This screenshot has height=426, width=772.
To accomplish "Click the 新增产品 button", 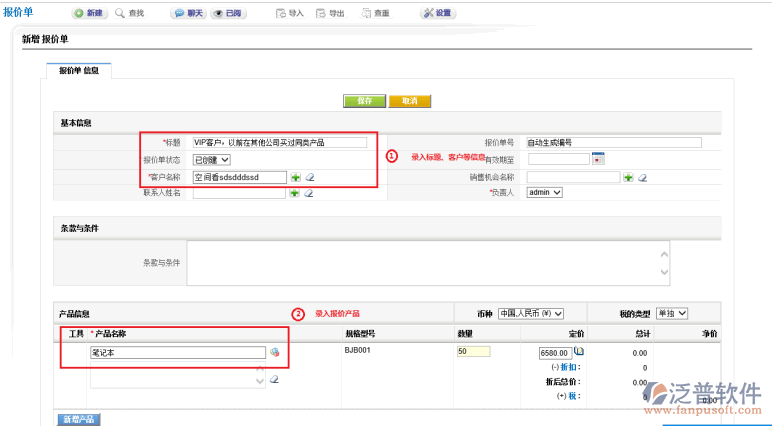I will click(x=77, y=419).
